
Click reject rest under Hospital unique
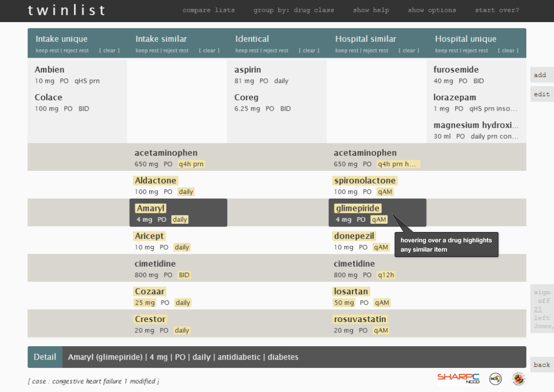(476, 50)
